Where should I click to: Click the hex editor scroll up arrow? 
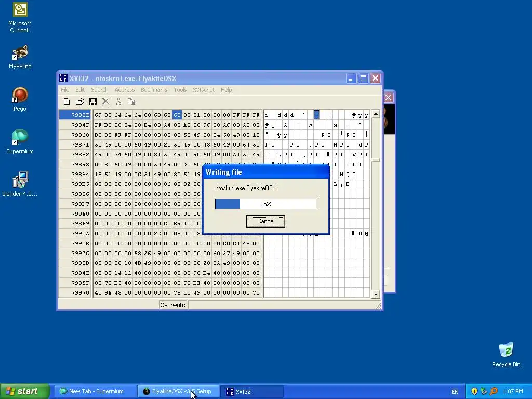pyautogui.click(x=376, y=114)
